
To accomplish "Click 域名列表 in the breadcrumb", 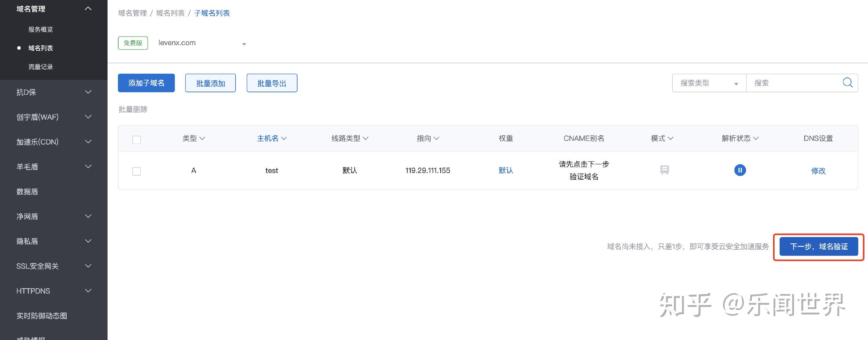I will (x=170, y=13).
